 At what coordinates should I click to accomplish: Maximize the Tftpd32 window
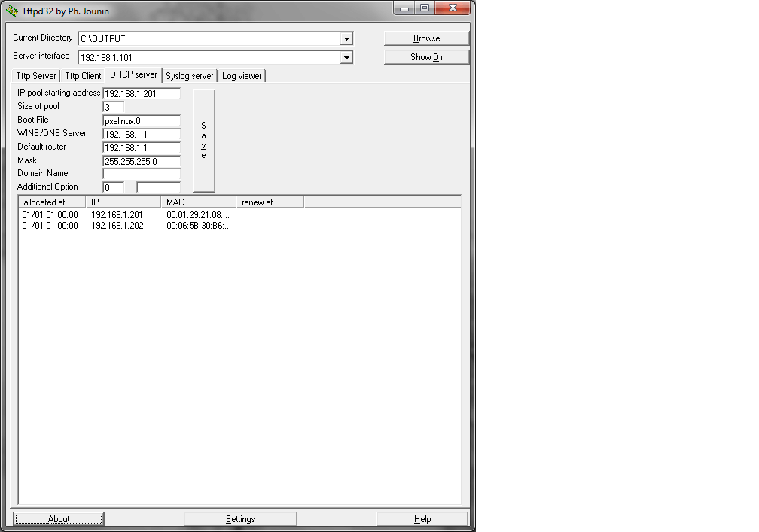click(425, 8)
